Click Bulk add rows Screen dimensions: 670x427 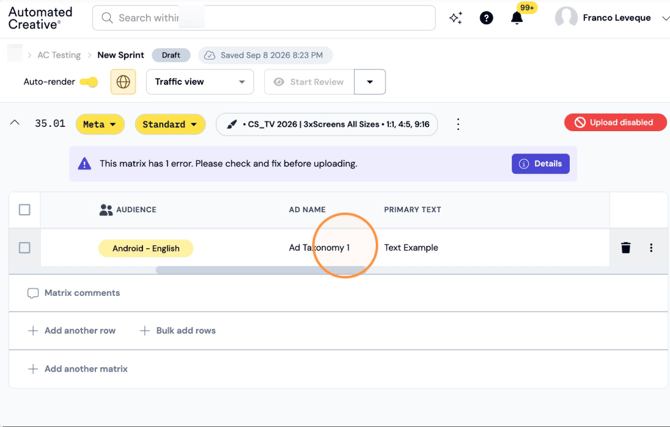point(178,331)
